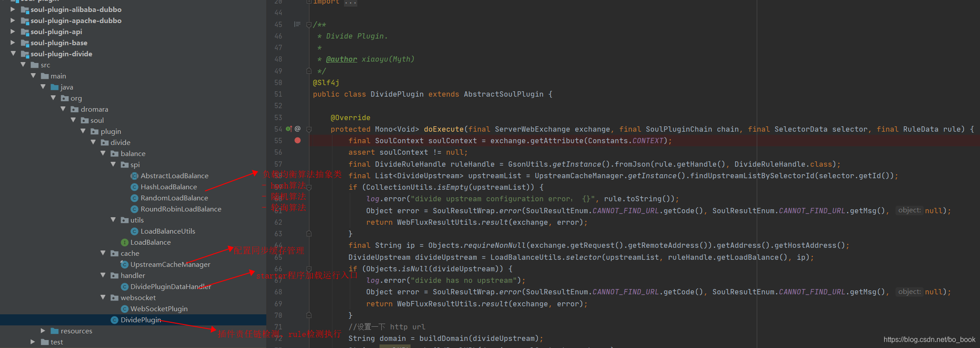Collapse the websocket package arrow

103,297
